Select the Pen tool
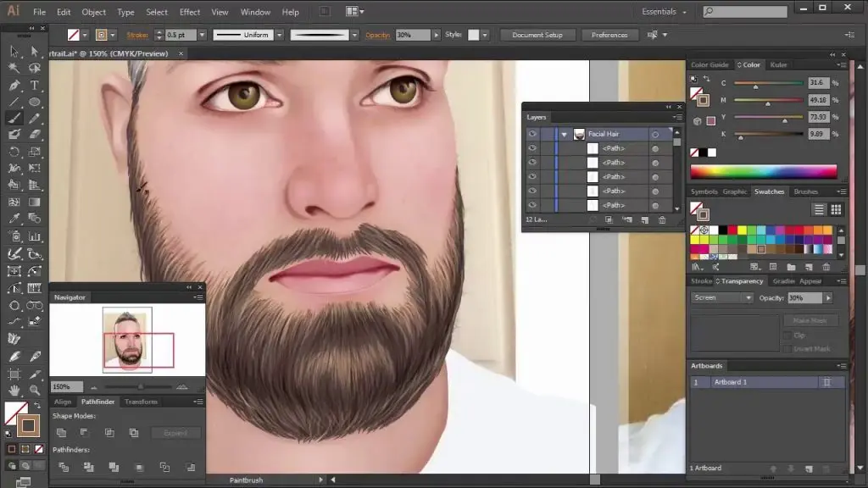 14,86
